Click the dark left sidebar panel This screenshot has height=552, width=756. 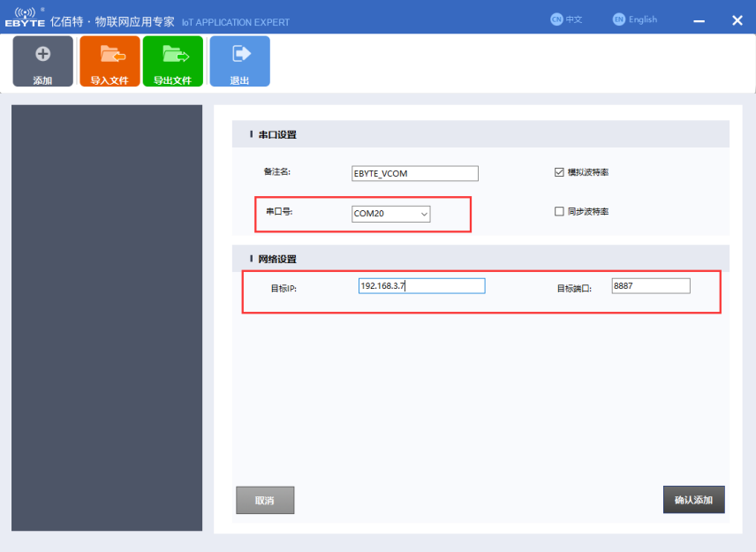[107, 318]
